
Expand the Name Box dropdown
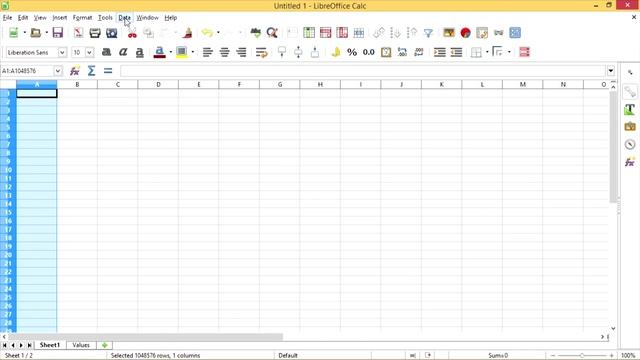58,71
